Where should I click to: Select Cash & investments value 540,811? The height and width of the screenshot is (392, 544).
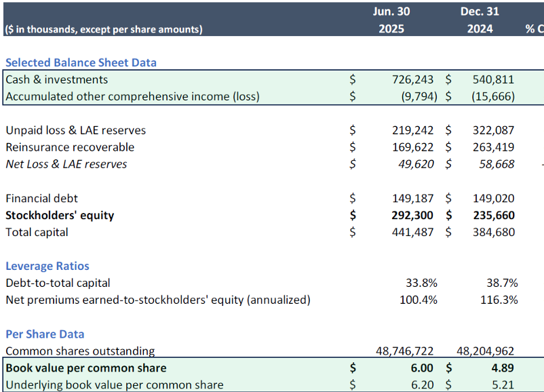493,79
